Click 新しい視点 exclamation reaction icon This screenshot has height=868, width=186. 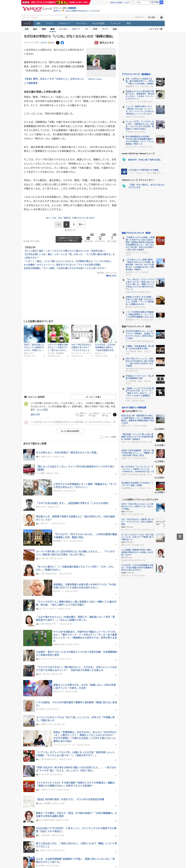pyautogui.click(x=112, y=238)
